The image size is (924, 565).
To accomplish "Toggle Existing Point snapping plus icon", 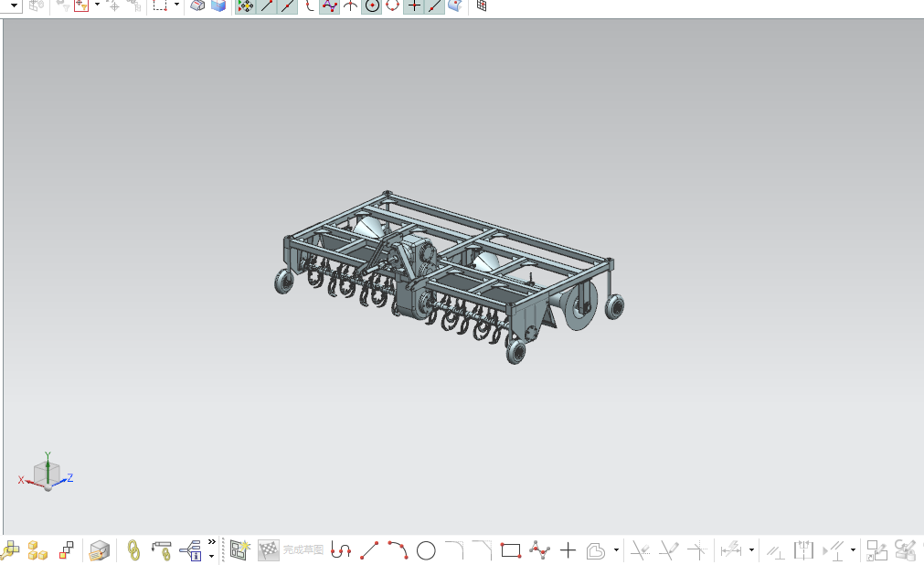I will click(414, 5).
